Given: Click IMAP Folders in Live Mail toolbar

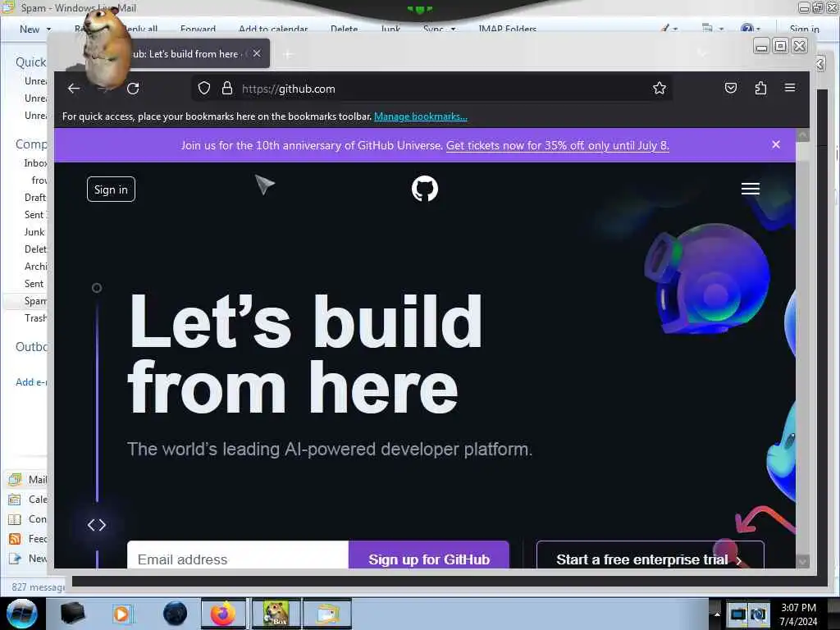Looking at the screenshot, I should [x=507, y=29].
